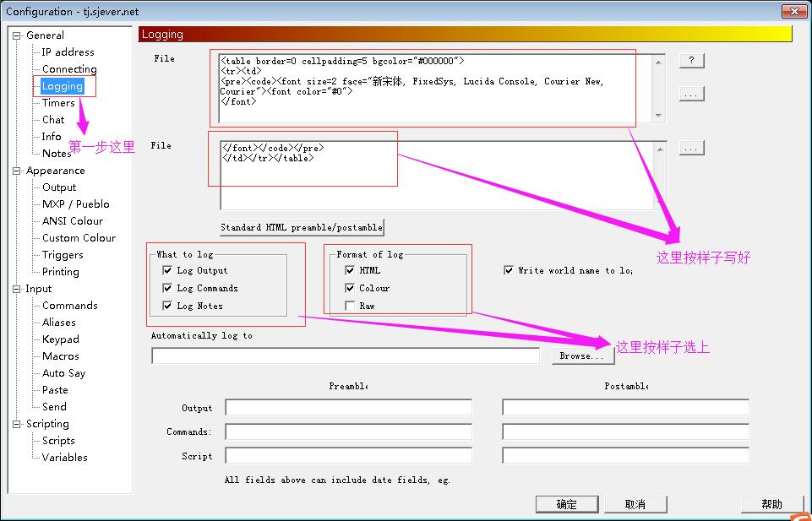Select Connecting in the tree
The height and width of the screenshot is (521, 812).
(69, 68)
